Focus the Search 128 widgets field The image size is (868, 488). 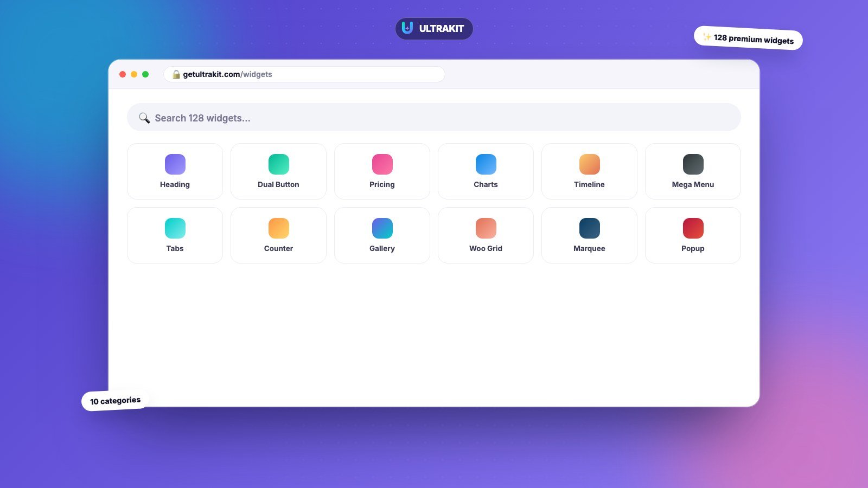pyautogui.click(x=434, y=117)
